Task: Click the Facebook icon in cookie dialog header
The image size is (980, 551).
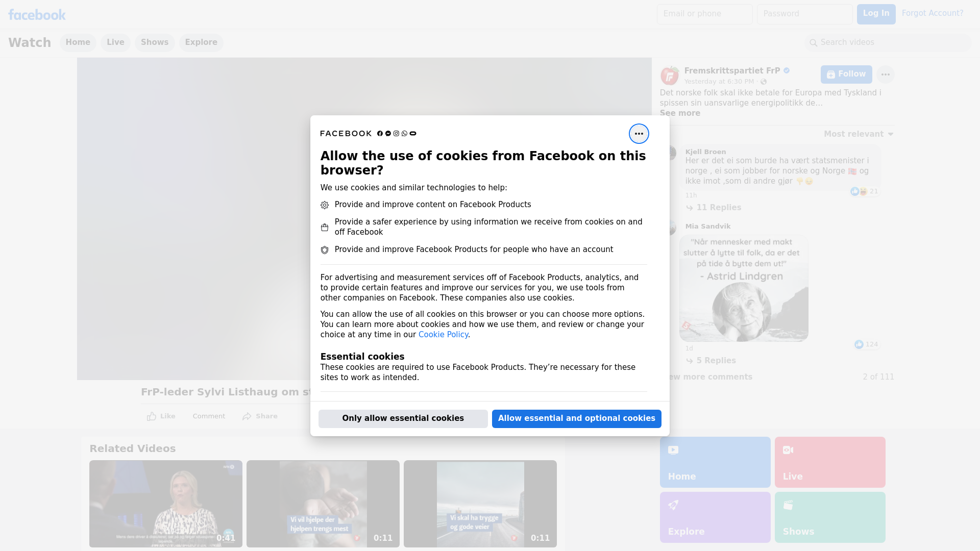Action: pos(380,134)
